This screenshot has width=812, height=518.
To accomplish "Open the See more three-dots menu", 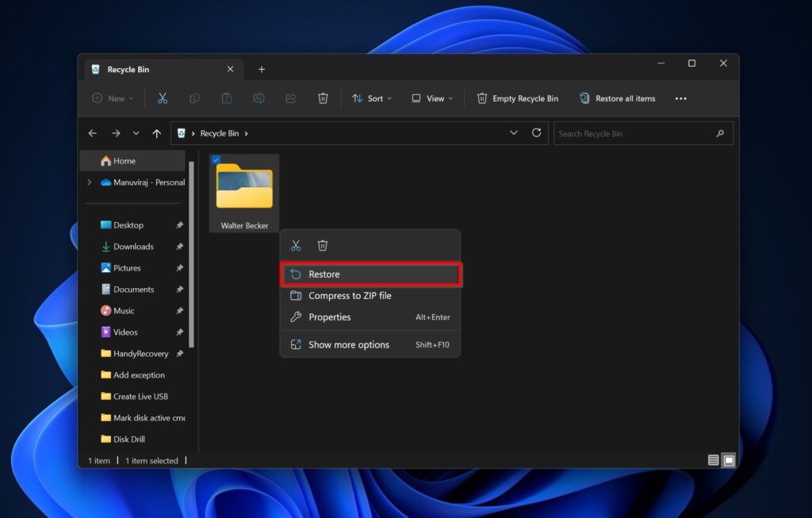I will click(680, 98).
